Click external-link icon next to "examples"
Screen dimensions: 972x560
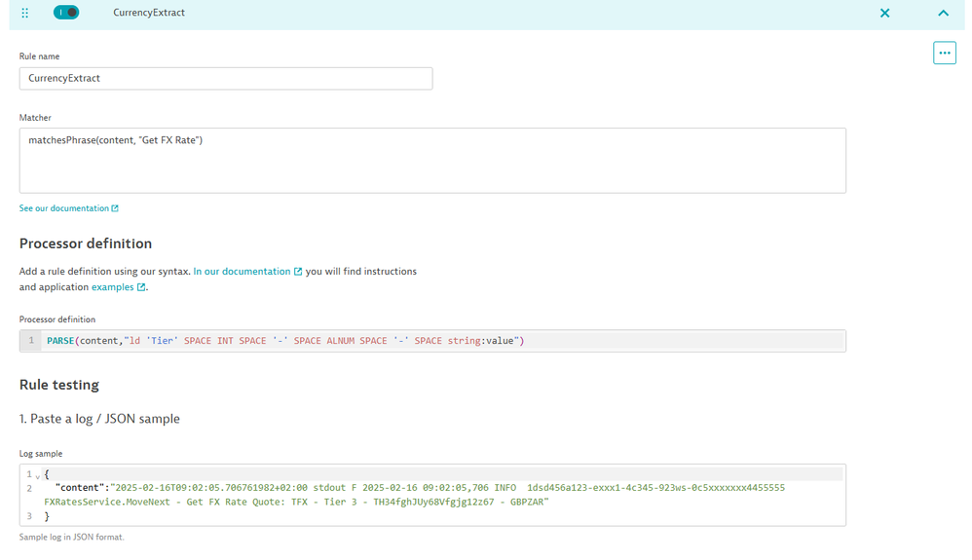(141, 287)
